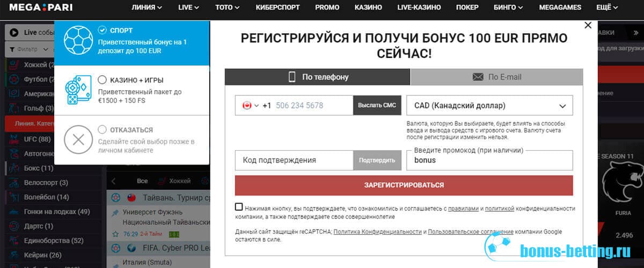Viewport: 644px width, 268px height.
Task: Click the favorite star beside 76:29
Action: coord(115,234)
